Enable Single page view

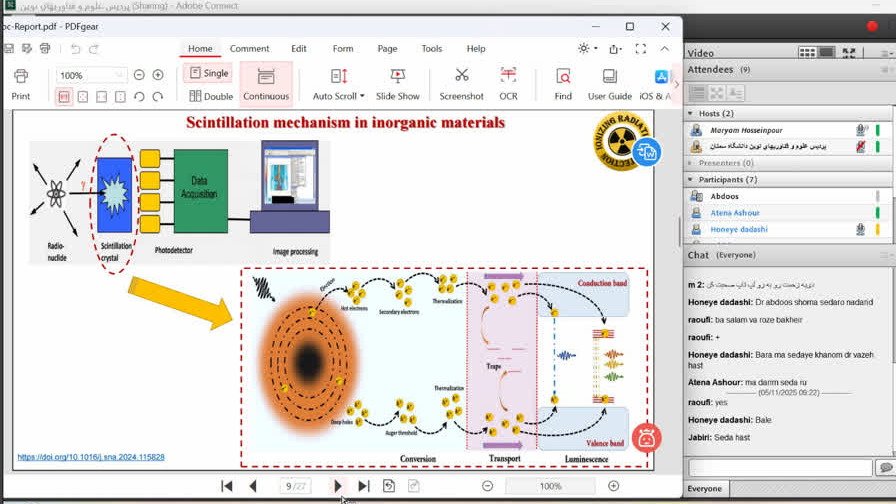click(208, 73)
